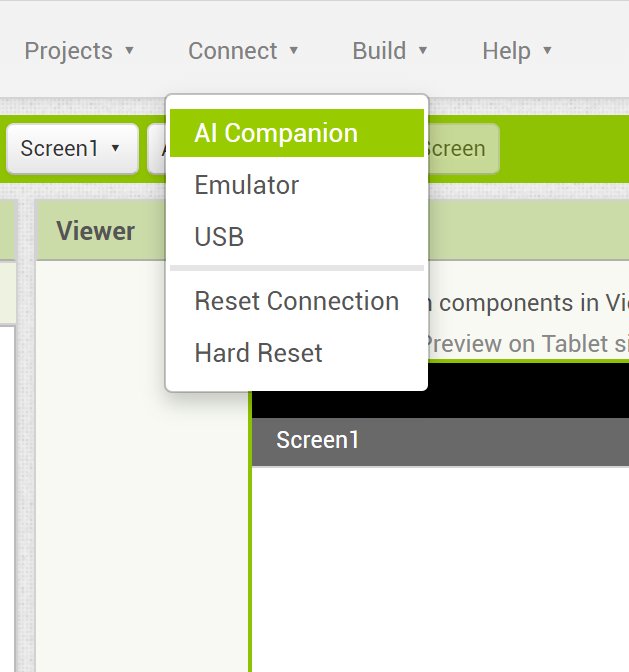Viewport: 629px width, 672px height.
Task: Select the Emulator connection option
Action: 297,185
